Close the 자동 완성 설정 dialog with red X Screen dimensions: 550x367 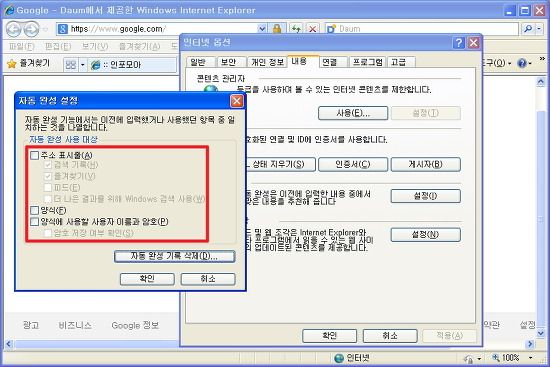point(237,101)
